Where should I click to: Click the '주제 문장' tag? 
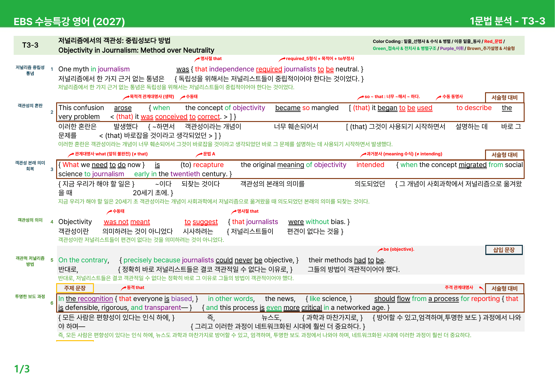coord(75,288)
